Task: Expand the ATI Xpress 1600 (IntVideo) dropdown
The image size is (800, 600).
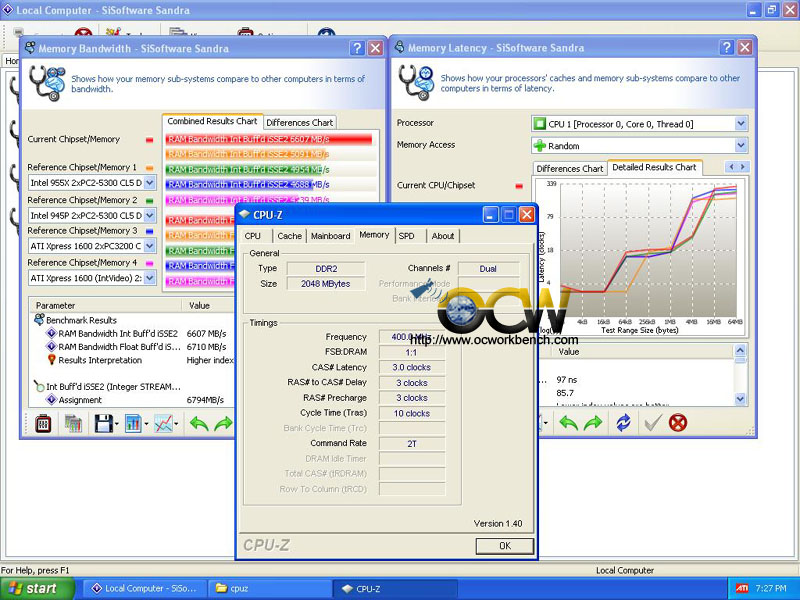Action: pyautogui.click(x=149, y=278)
